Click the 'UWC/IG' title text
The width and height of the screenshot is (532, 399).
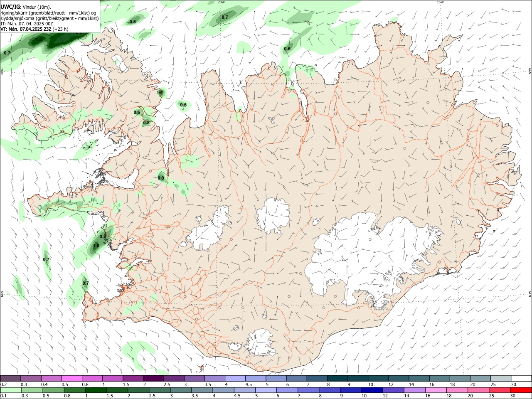click(10, 6)
